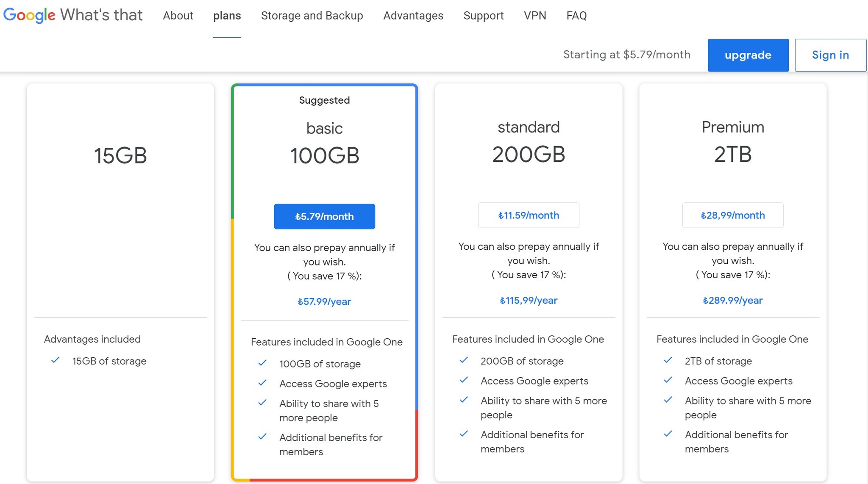Click the blue upgrade button
Image resolution: width=868 pixels, height=484 pixels.
pos(748,55)
